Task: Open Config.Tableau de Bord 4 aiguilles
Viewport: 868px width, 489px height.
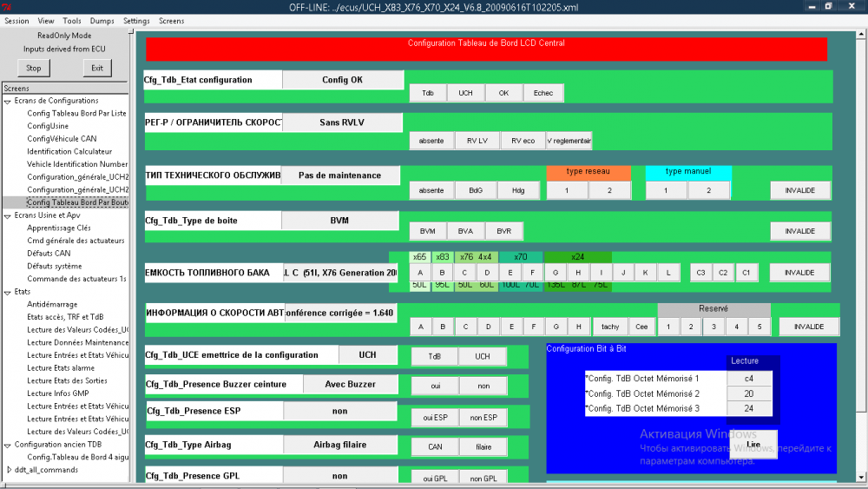Action: (77, 458)
